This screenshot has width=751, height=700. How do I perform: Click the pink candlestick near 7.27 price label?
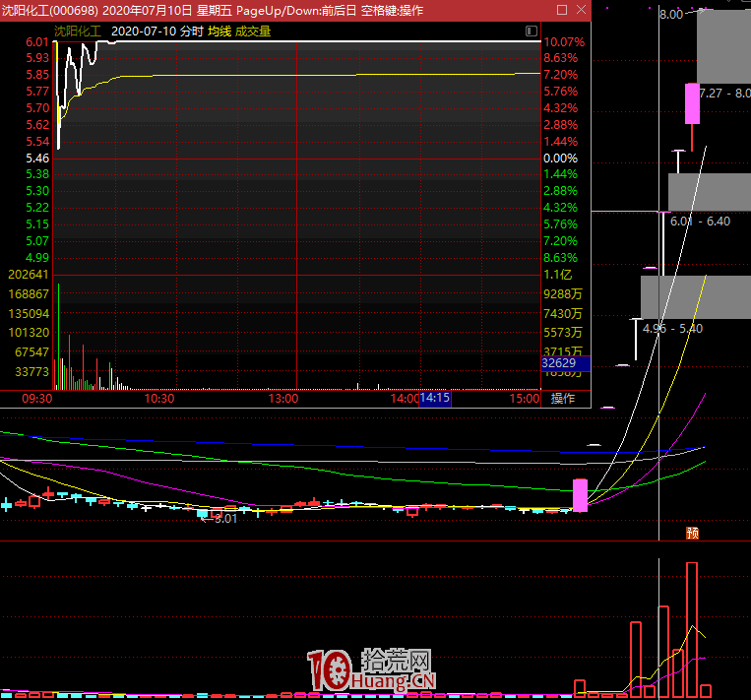point(692,103)
